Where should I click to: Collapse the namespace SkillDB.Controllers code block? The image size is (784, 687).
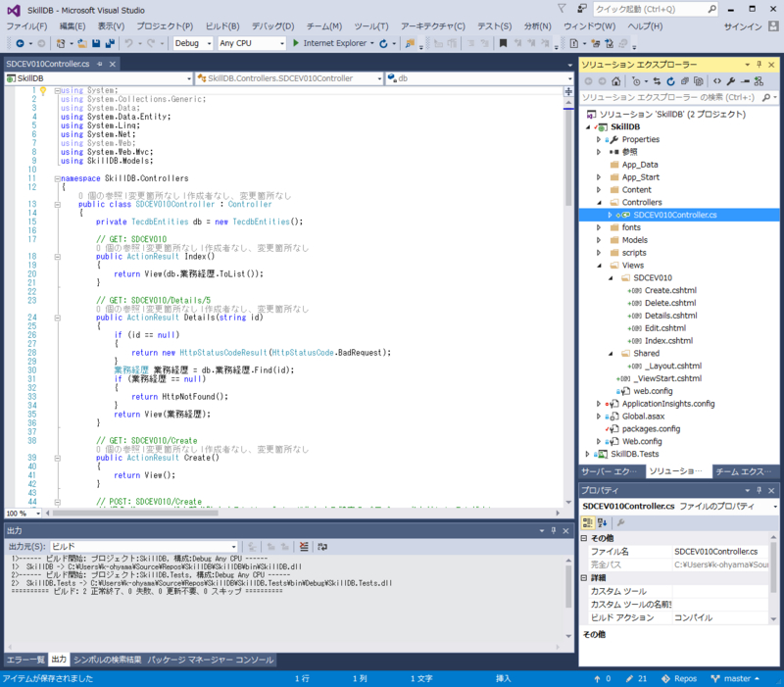57,178
